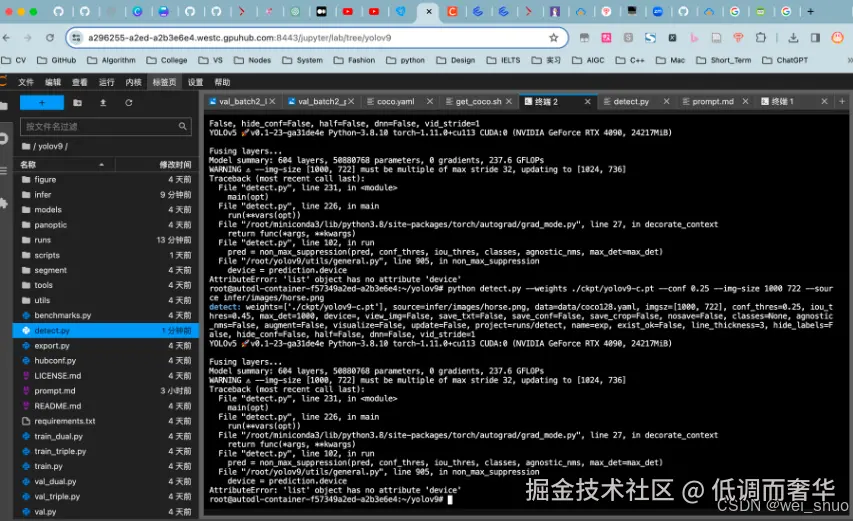This screenshot has width=853, height=521.
Task: Sort files by name column header
Action: coord(64,165)
